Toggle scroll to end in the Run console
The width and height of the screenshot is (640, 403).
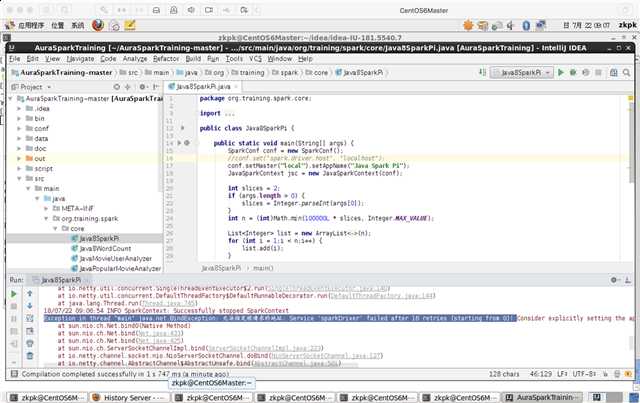pyautogui.click(x=30, y=331)
